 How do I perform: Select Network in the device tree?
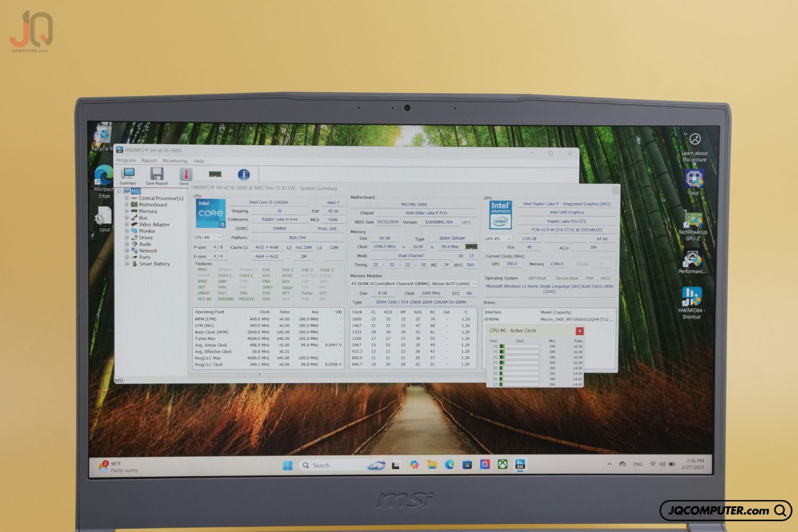pyautogui.click(x=148, y=251)
